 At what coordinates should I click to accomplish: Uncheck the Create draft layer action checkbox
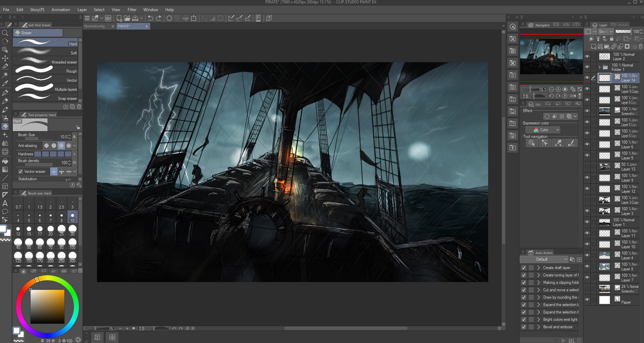click(524, 268)
